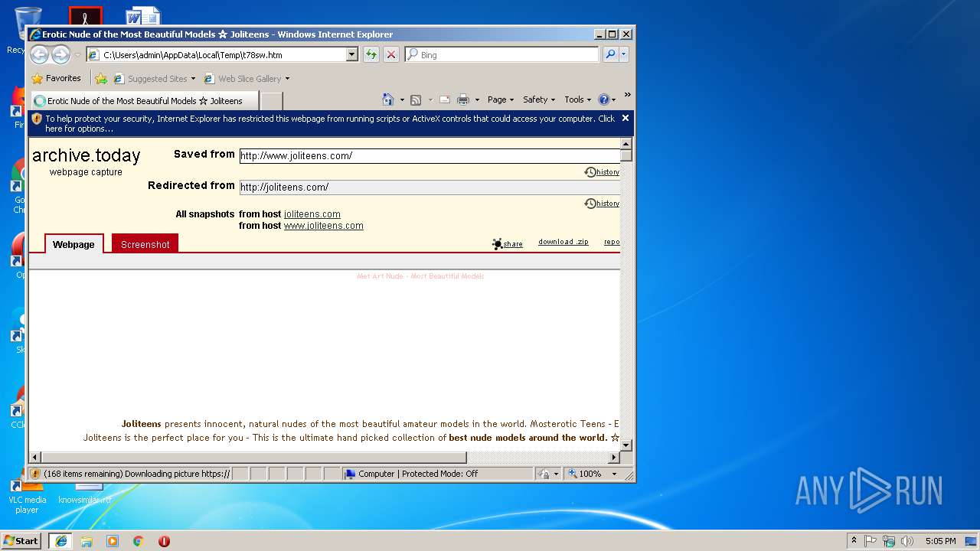Click the share link

point(508,244)
